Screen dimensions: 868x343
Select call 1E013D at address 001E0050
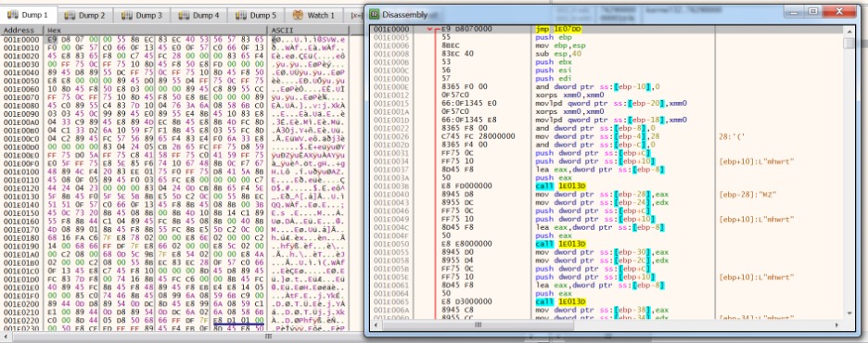(560, 244)
